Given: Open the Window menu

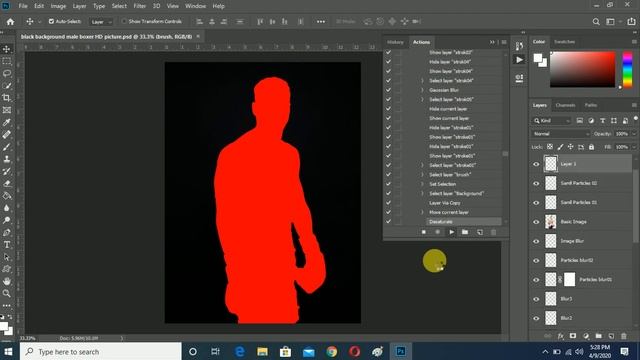Looking at the screenshot, I should coord(196,6).
